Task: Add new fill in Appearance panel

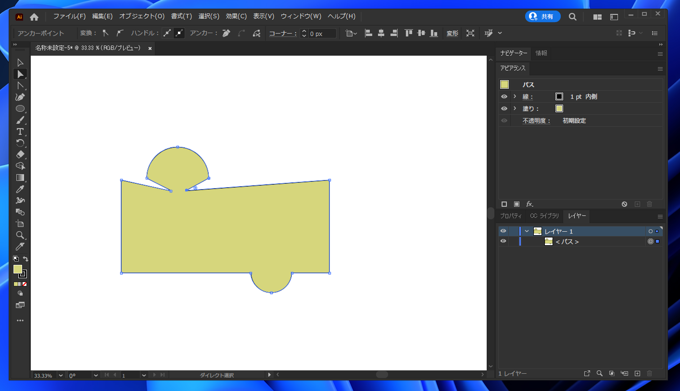Action: (x=517, y=204)
